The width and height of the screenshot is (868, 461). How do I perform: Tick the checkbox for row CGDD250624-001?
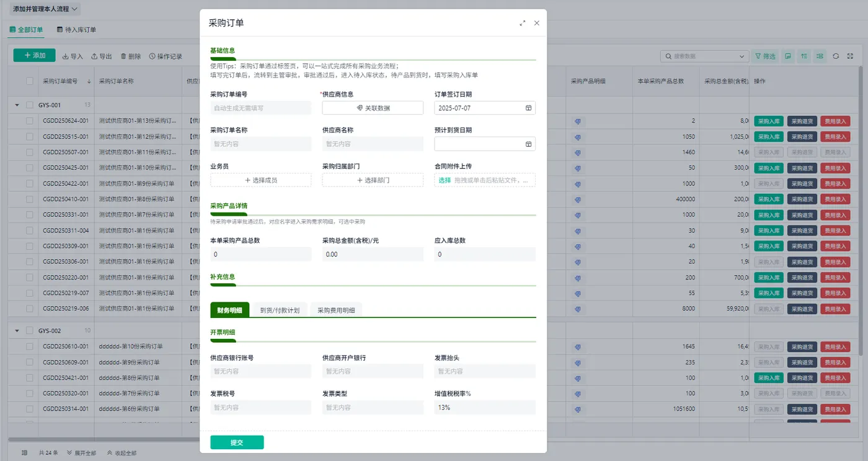(30, 121)
